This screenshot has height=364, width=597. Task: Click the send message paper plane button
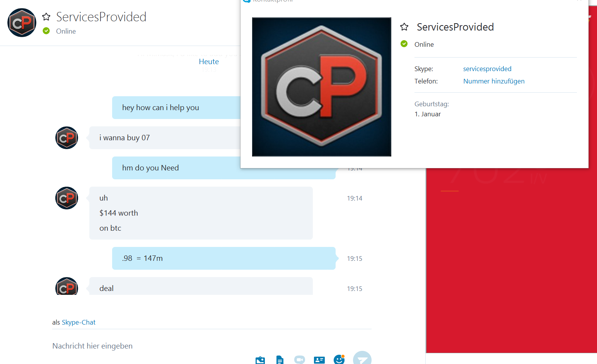(x=362, y=358)
